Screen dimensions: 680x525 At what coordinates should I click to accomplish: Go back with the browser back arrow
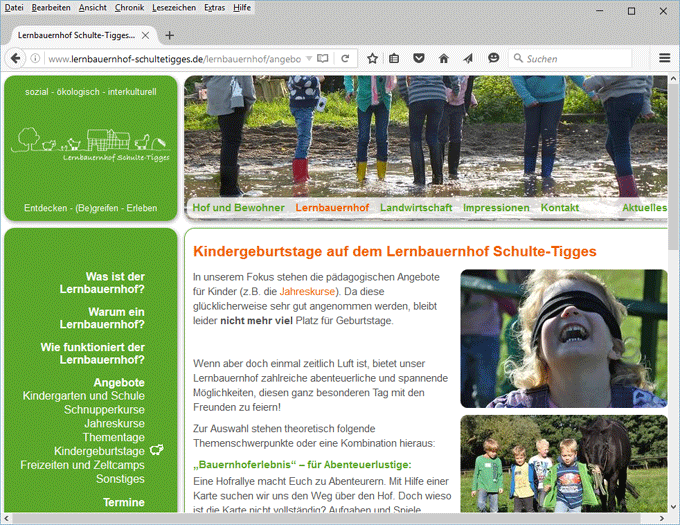(x=15, y=58)
